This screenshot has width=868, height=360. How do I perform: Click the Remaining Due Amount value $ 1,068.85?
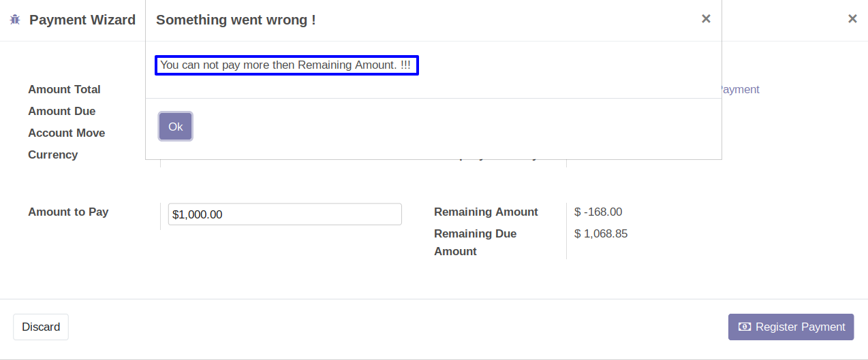click(601, 233)
